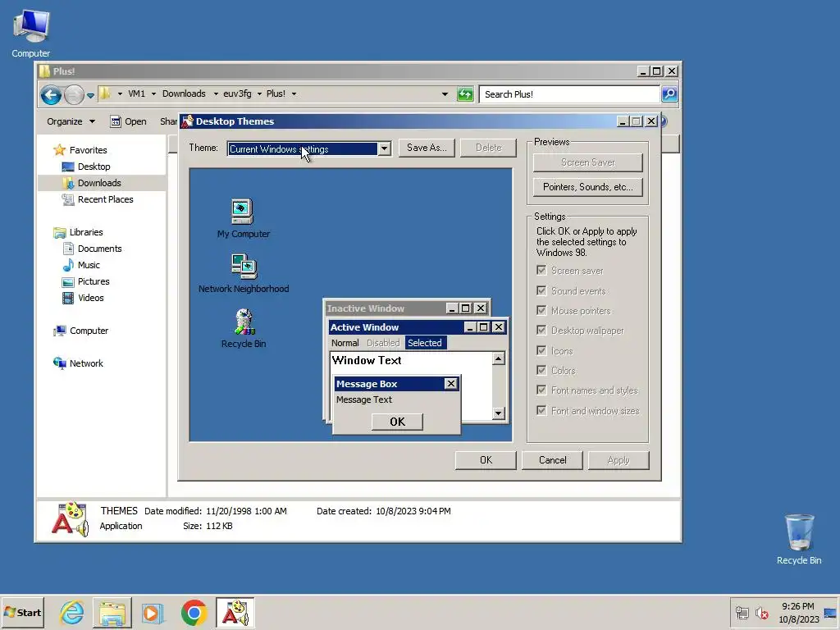Open the address bar history dropdown
Image resolution: width=840 pixels, height=630 pixels.
pyautogui.click(x=445, y=94)
